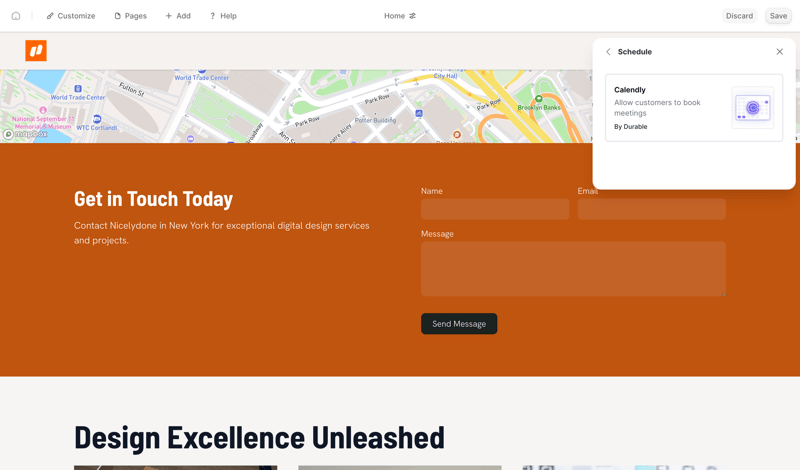Click into the Email input field
This screenshot has width=800, height=470.
coord(651,209)
